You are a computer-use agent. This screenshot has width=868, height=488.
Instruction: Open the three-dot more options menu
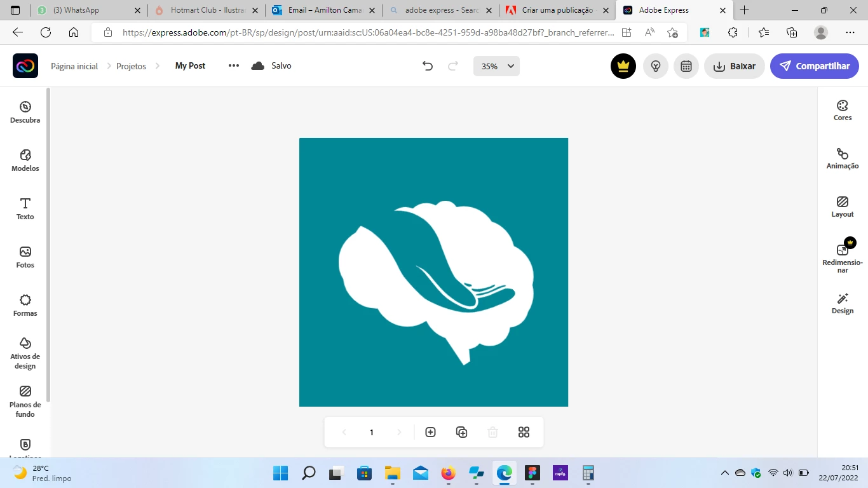tap(234, 65)
